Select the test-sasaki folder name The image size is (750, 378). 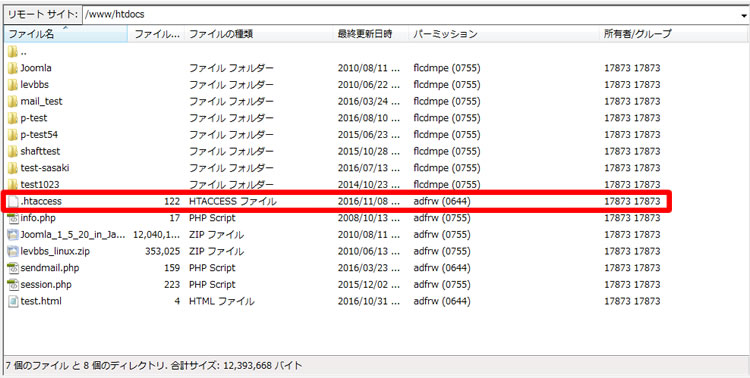(45, 168)
